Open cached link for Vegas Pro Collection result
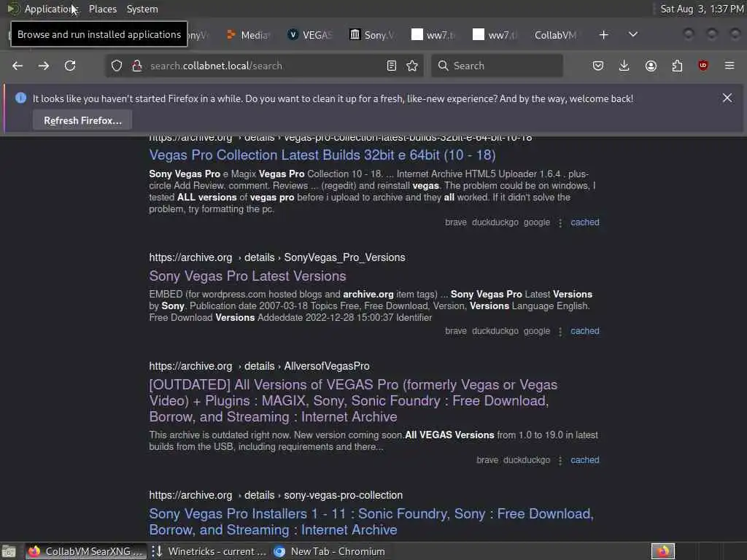 585,222
